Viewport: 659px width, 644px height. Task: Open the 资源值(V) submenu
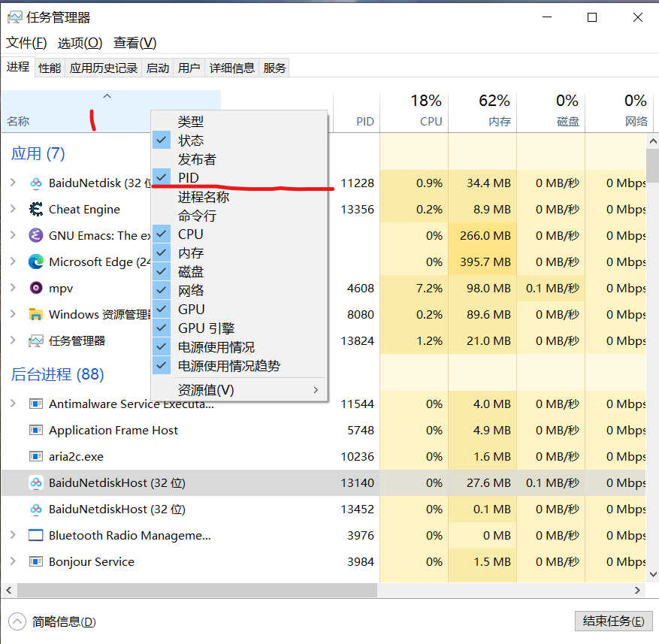pos(239,390)
